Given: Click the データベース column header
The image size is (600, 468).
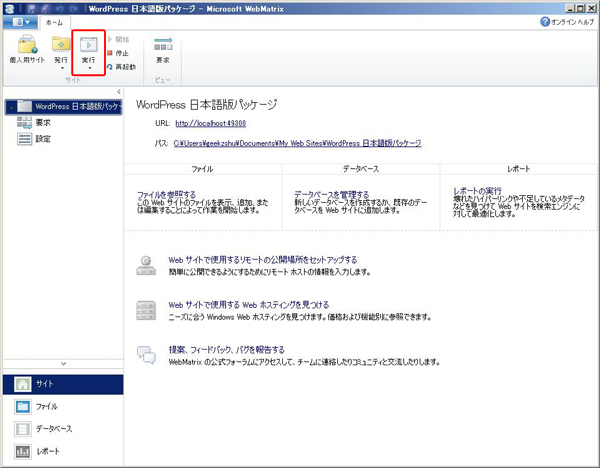Looking at the screenshot, I should tap(360, 169).
